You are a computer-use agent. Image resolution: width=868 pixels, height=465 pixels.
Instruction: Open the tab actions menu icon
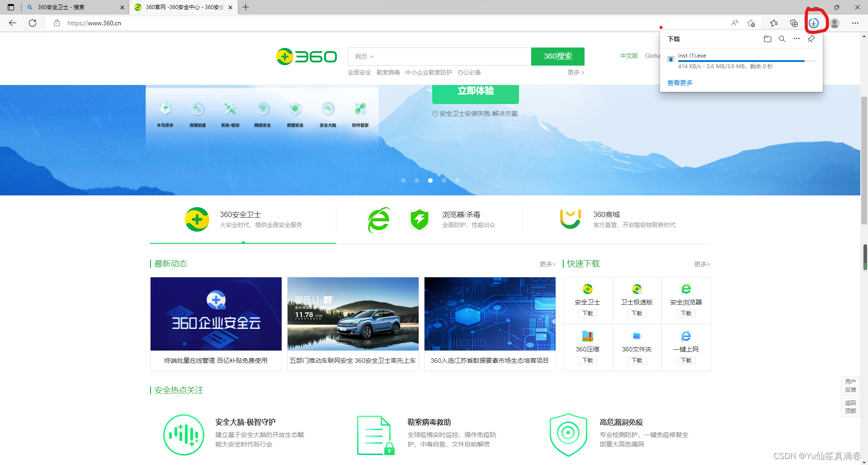[11, 7]
